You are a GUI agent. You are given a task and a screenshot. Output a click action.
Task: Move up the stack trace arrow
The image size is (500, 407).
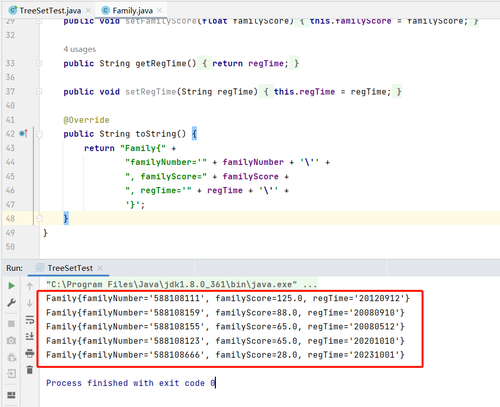click(x=30, y=286)
